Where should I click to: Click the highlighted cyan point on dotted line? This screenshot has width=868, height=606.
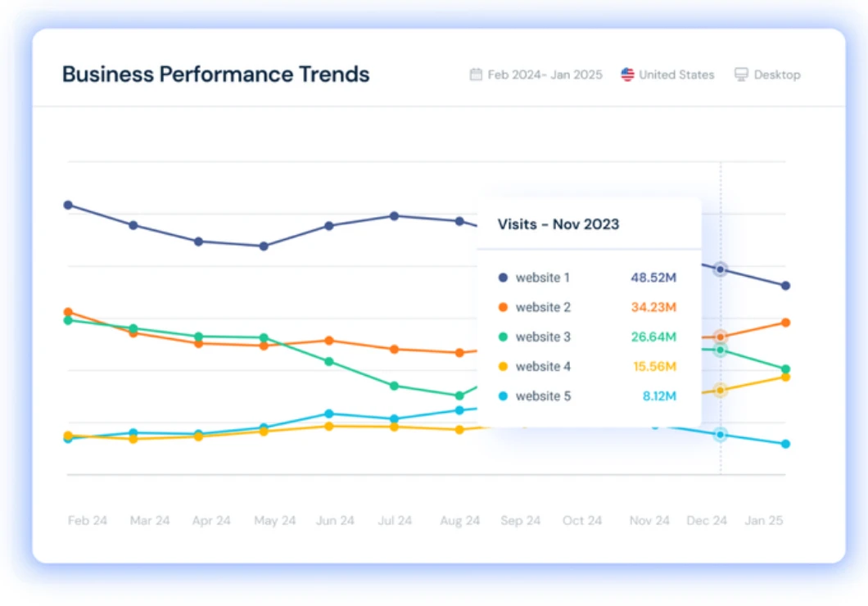coord(721,435)
